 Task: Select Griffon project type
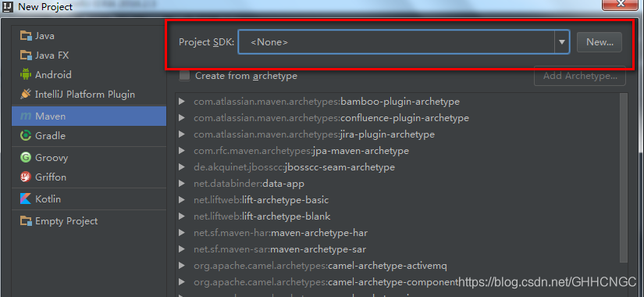pos(89,177)
